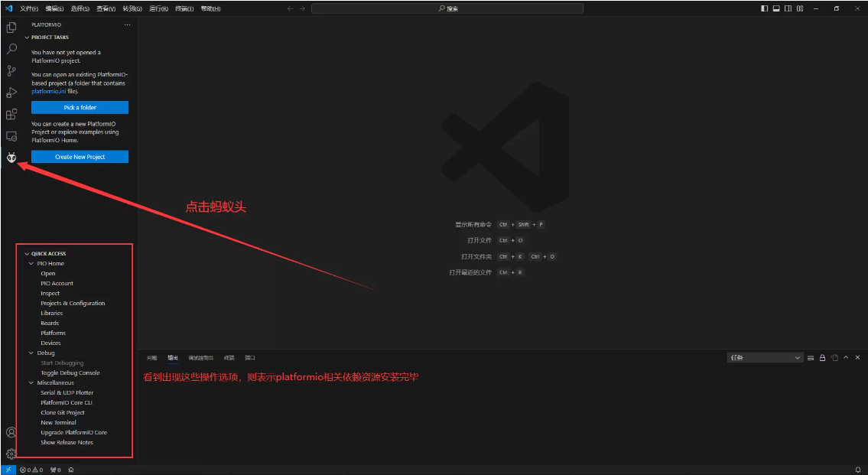Open the Source Control view
The image size is (868, 475).
pos(11,71)
